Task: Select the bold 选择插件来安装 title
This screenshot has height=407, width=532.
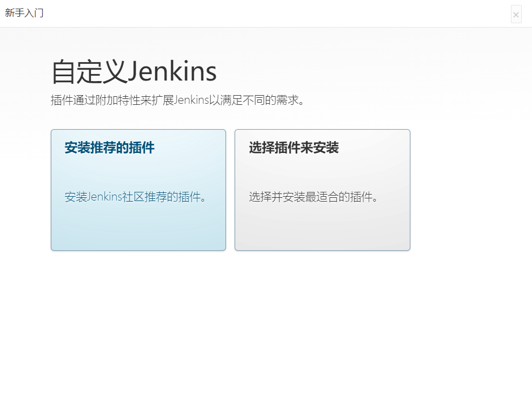Action: [294, 148]
